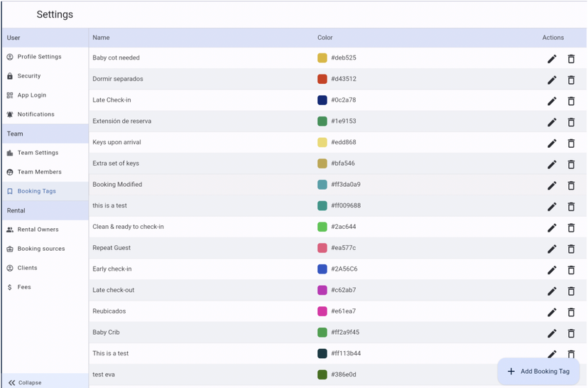Click the #0c2a78 navy color swatch
Image resolution: width=588 pixels, height=388 pixels.
tap(322, 99)
